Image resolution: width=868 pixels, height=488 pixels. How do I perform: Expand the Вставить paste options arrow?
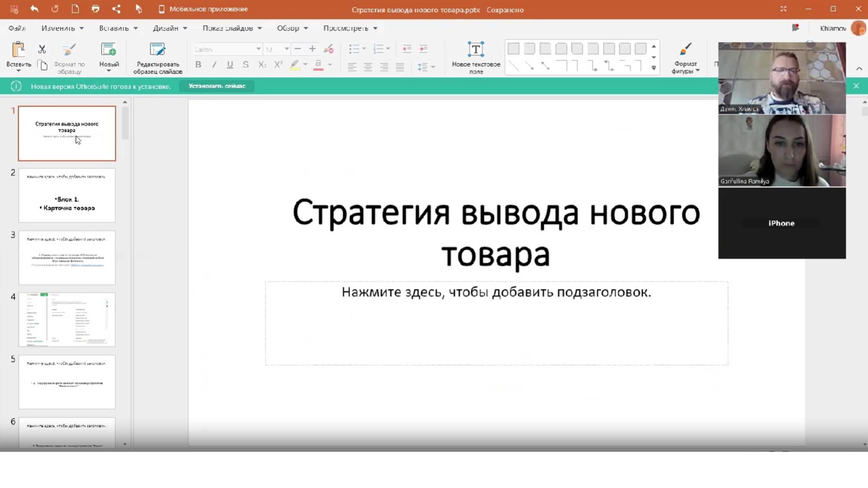(18, 71)
